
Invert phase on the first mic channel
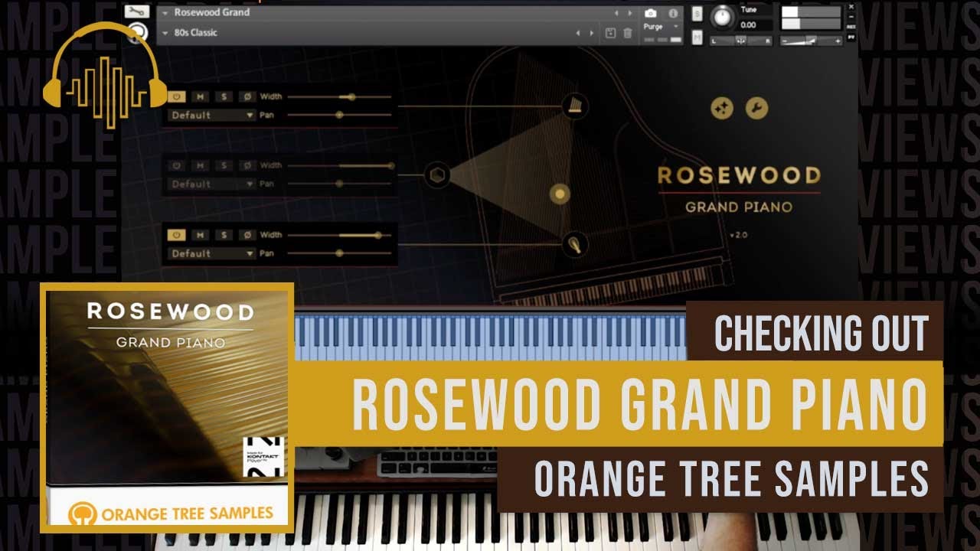(x=247, y=96)
